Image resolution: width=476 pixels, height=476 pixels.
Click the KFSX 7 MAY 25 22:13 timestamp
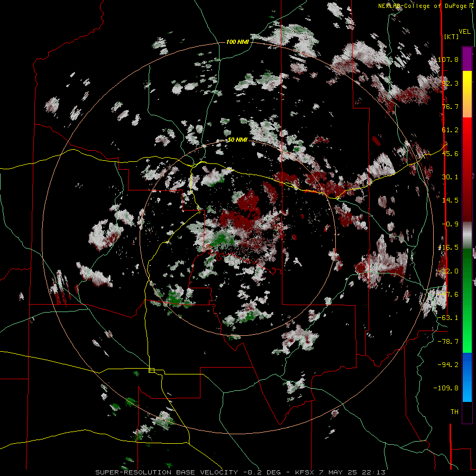tap(340, 472)
